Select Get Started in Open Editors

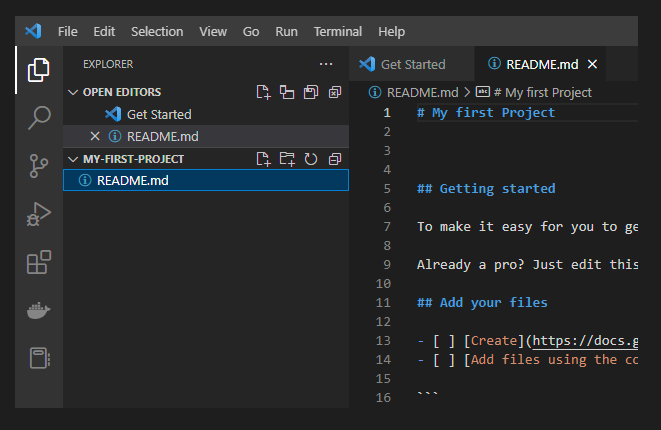tap(206, 114)
